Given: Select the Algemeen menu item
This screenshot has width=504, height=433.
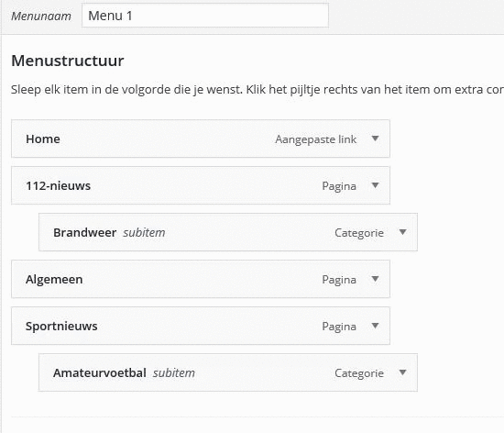Looking at the screenshot, I should 201,279.
